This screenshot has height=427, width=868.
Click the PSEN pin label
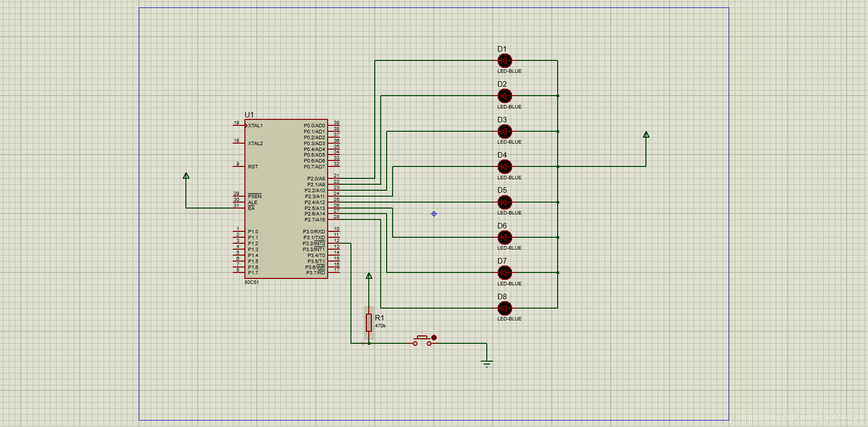click(255, 197)
